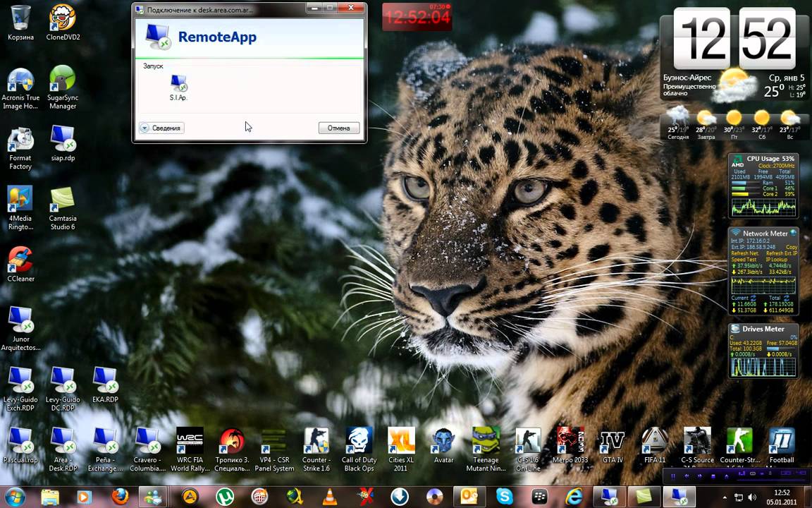
Task: Select the siap.rdp desktop file
Action: click(x=63, y=143)
